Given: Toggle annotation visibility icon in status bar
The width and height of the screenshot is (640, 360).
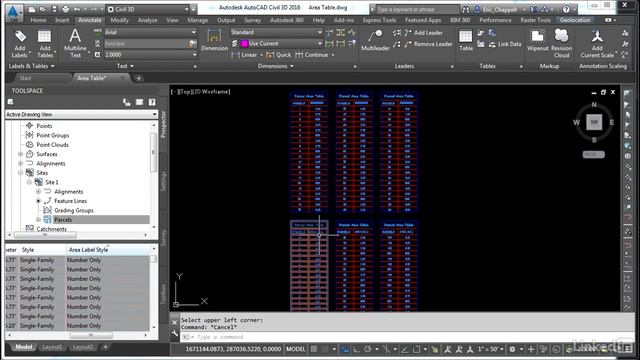Looking at the screenshot, I should [448, 349].
